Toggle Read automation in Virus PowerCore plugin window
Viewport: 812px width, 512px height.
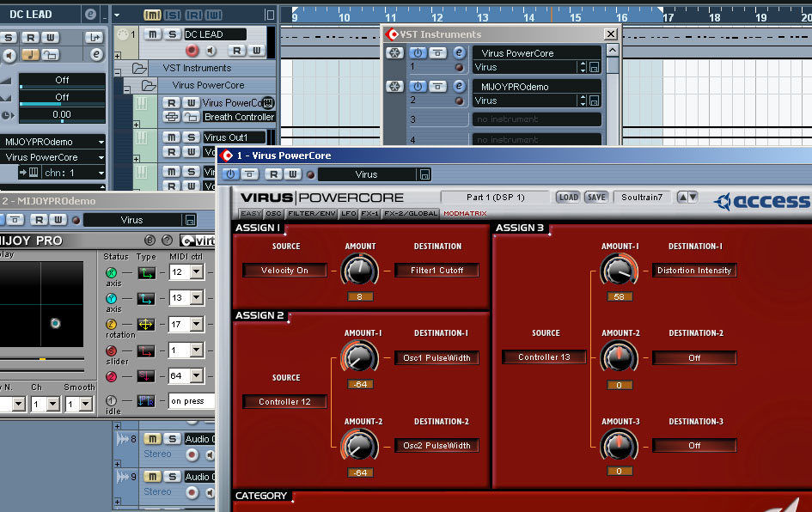click(273, 174)
